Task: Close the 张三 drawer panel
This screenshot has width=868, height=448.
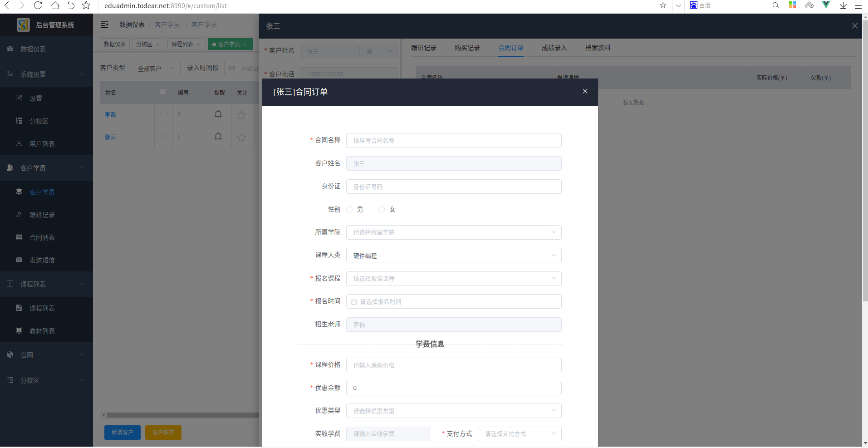Action: coord(854,26)
